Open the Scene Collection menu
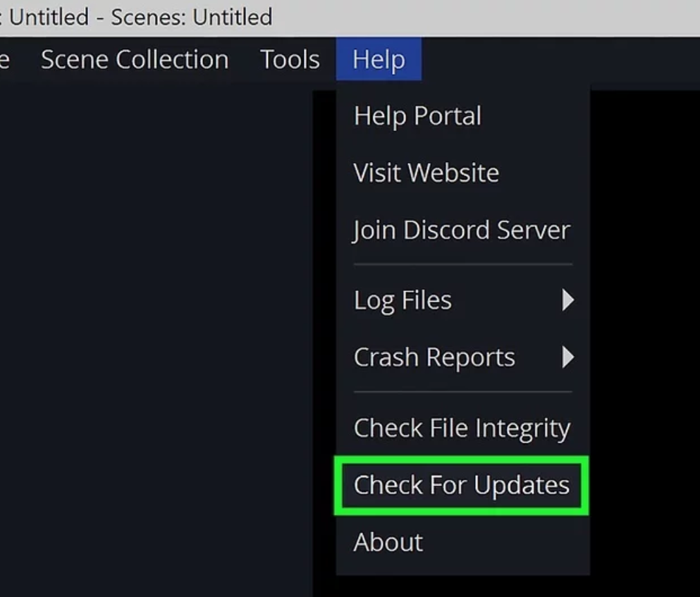The width and height of the screenshot is (700, 597). 135,59
